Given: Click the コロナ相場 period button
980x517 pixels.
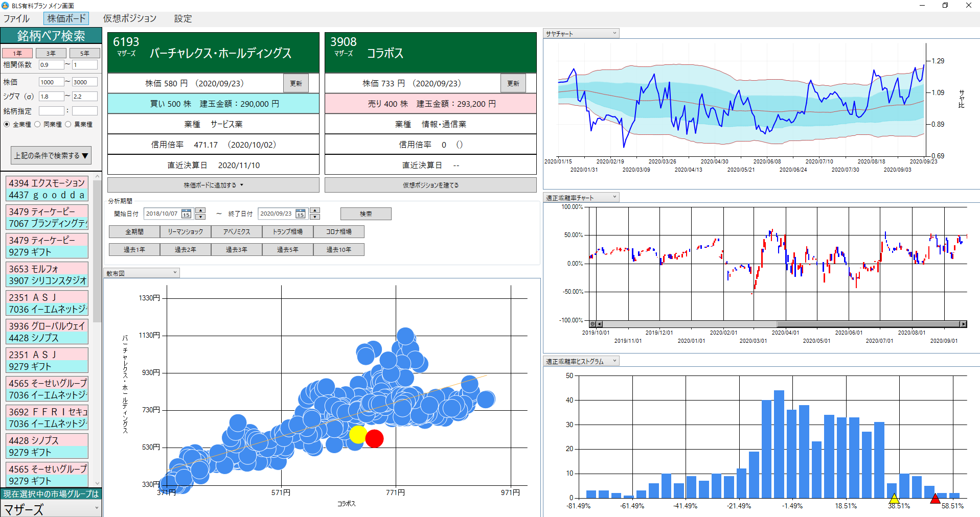Looking at the screenshot, I should 338,232.
